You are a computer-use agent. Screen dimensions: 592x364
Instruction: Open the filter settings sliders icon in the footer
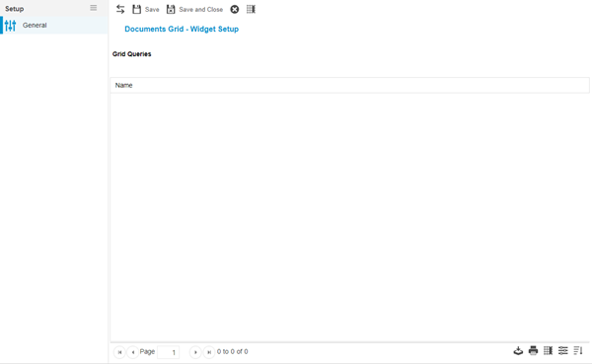[563, 351]
